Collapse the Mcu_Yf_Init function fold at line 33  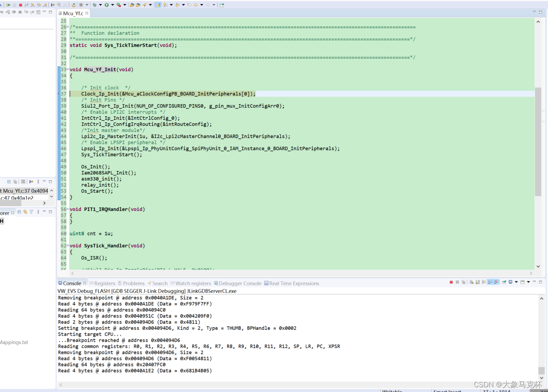pos(67,69)
